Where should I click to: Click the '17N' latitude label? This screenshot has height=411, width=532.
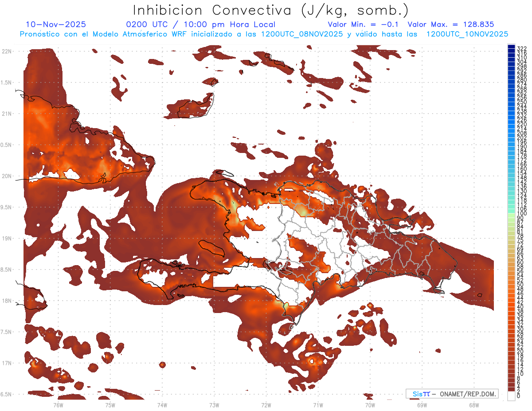tap(8, 363)
